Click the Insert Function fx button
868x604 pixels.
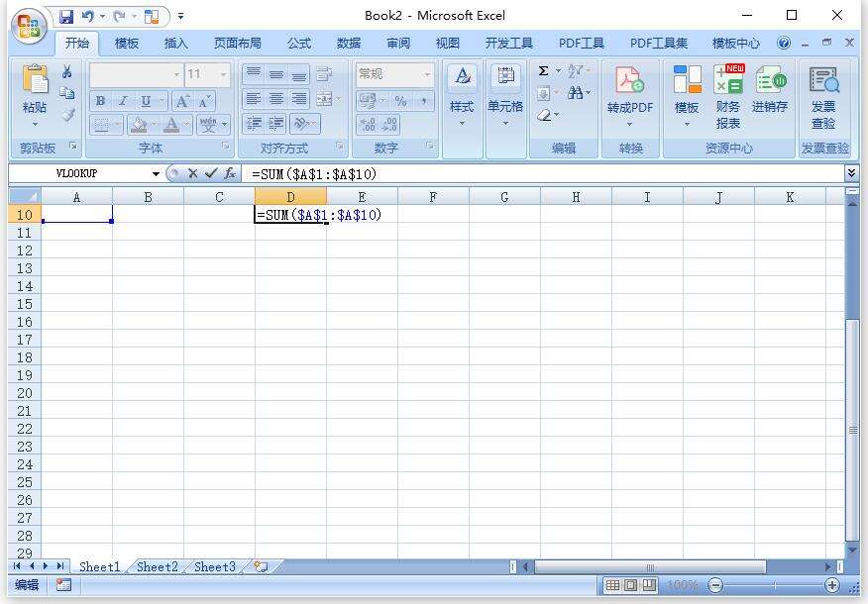230,173
